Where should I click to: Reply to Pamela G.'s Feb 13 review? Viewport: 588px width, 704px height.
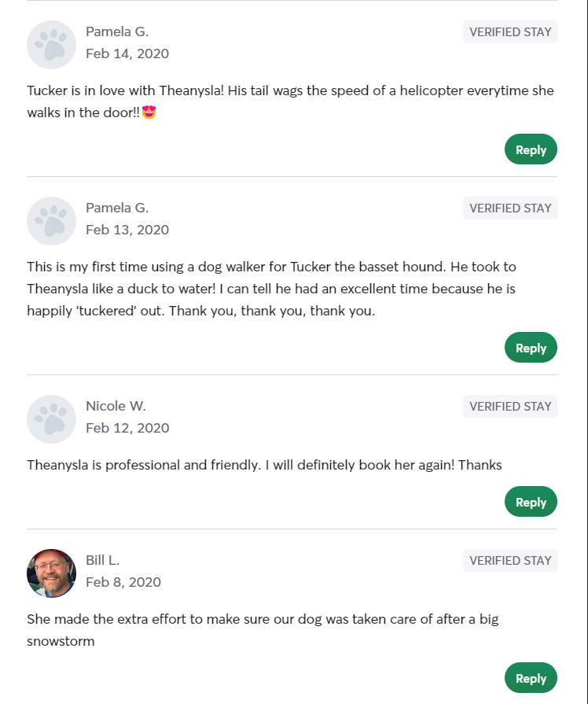[531, 347]
